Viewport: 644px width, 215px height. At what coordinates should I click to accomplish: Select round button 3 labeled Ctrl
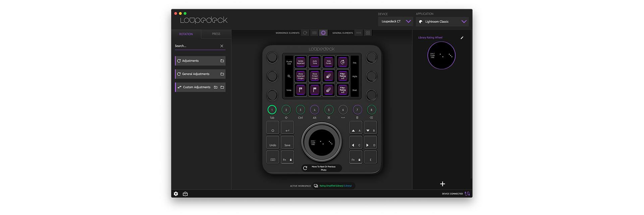click(301, 110)
